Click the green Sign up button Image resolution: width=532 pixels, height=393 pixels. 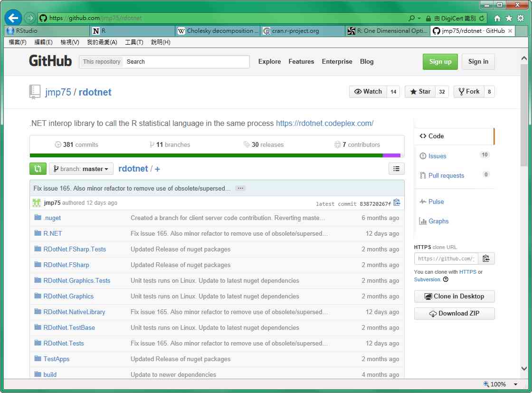click(x=440, y=61)
